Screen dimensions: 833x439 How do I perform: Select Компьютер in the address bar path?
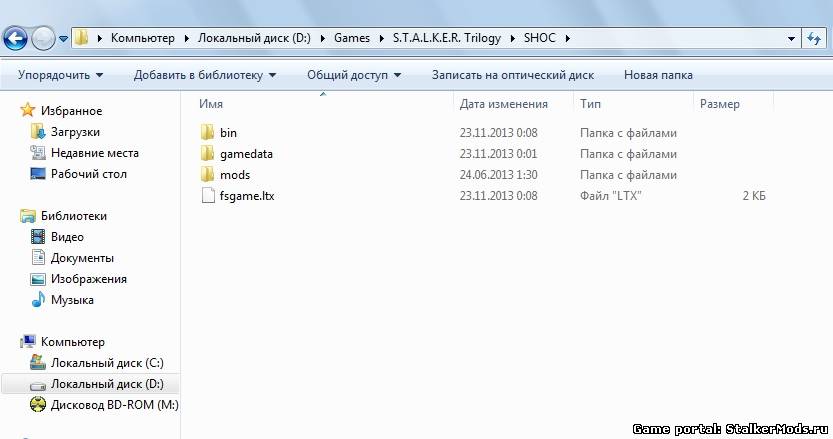tap(142, 38)
